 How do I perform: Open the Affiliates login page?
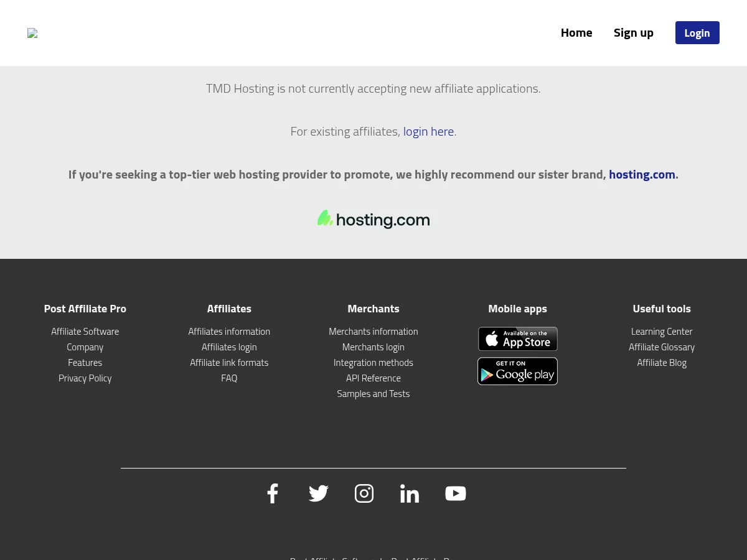coord(229,347)
